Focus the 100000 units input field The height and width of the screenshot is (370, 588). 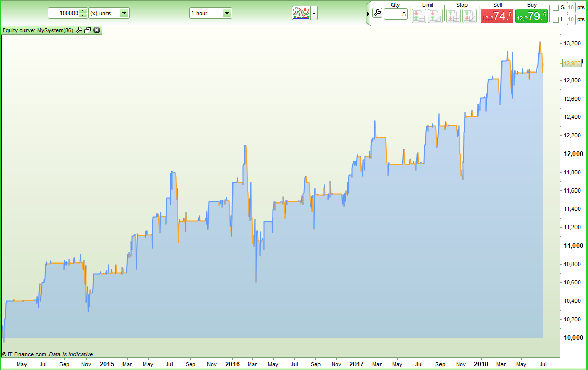click(x=64, y=13)
